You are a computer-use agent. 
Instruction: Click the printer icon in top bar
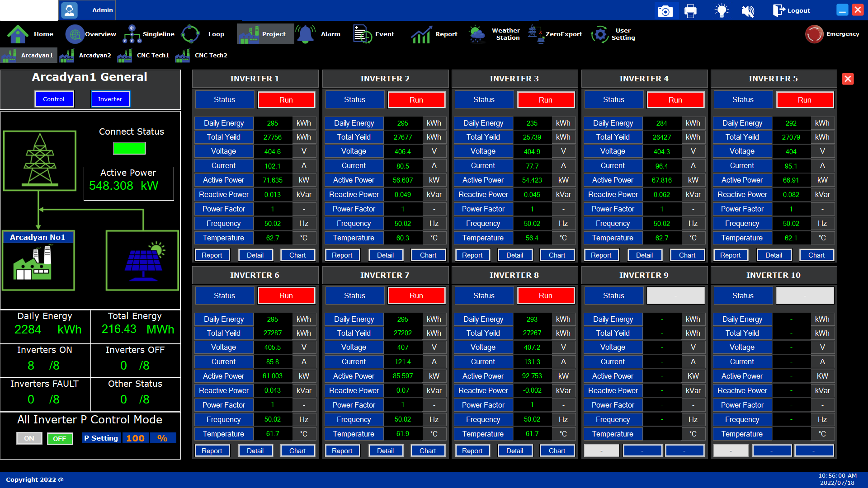[x=690, y=11]
